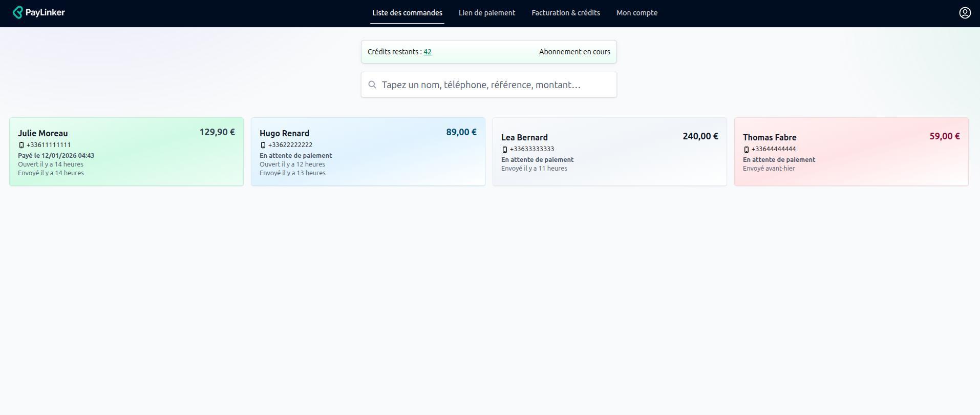Click phone icon on Julie Moreau's card
The image size is (980, 415).
[22, 146]
